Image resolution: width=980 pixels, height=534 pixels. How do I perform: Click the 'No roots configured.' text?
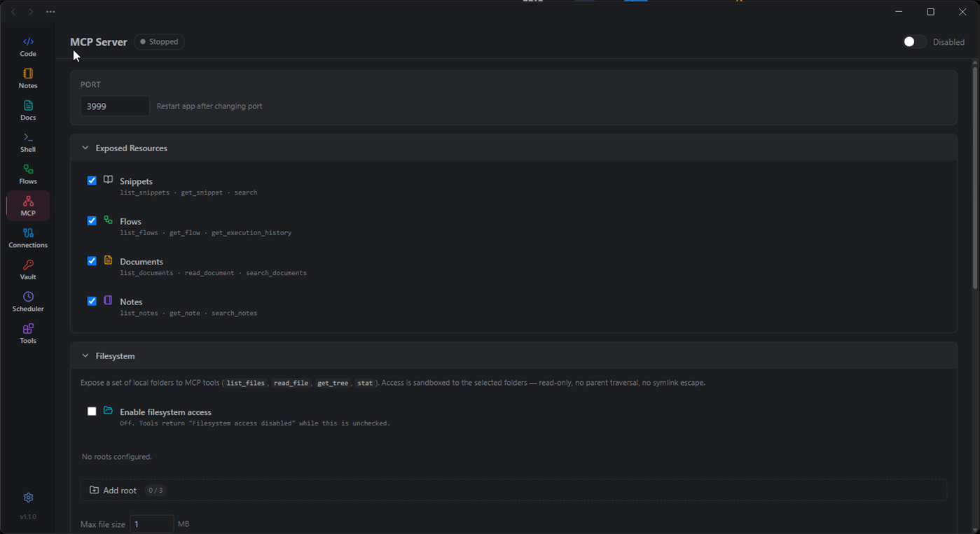coord(117,457)
